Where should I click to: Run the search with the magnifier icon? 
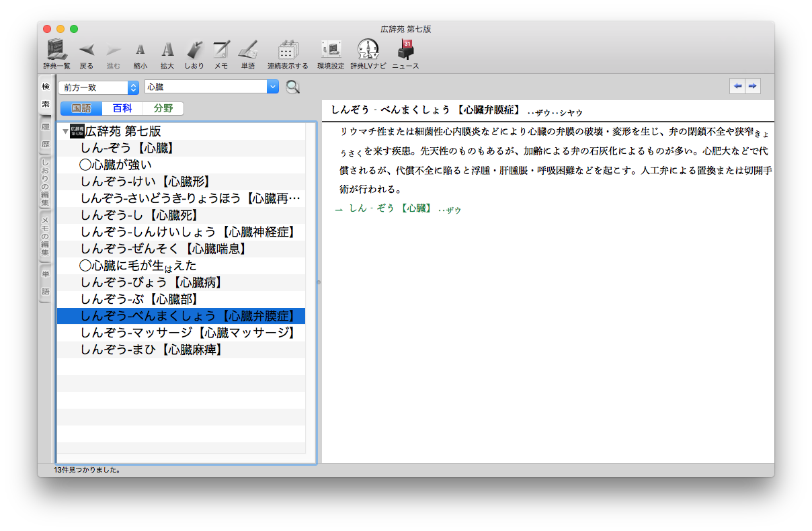pos(293,87)
